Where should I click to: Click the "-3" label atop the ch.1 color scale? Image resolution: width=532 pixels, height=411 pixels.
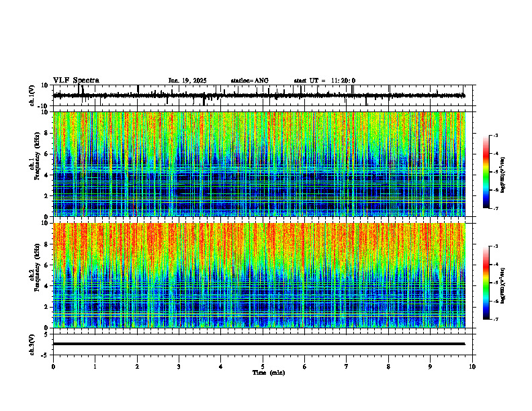495,135
